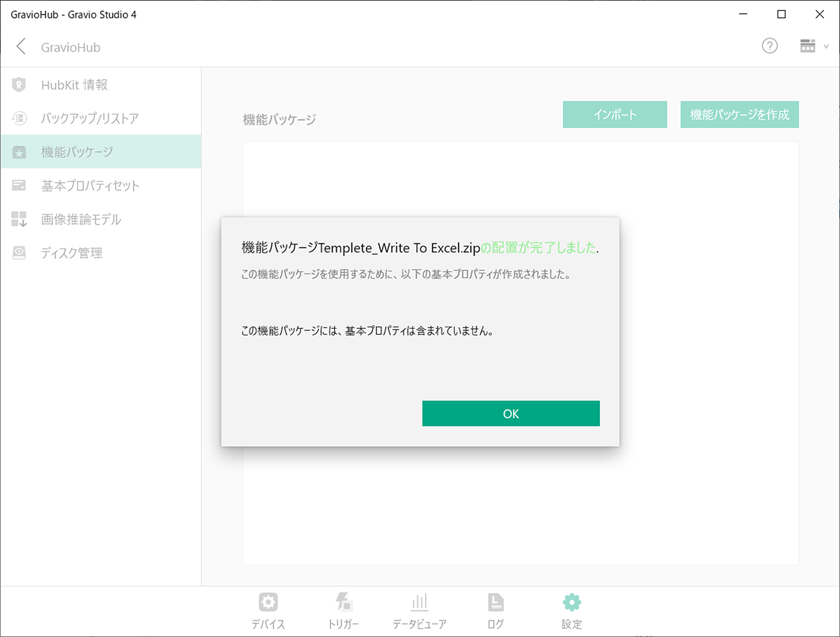Viewport: 840px width, 637px height.
Task: Close the Gravio Studio window
Action: (819, 14)
